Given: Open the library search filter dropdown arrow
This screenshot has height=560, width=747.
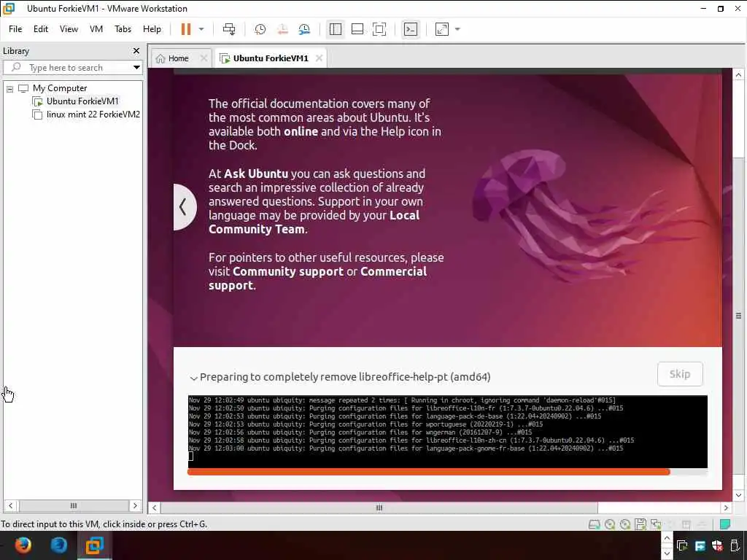Looking at the screenshot, I should [x=136, y=68].
